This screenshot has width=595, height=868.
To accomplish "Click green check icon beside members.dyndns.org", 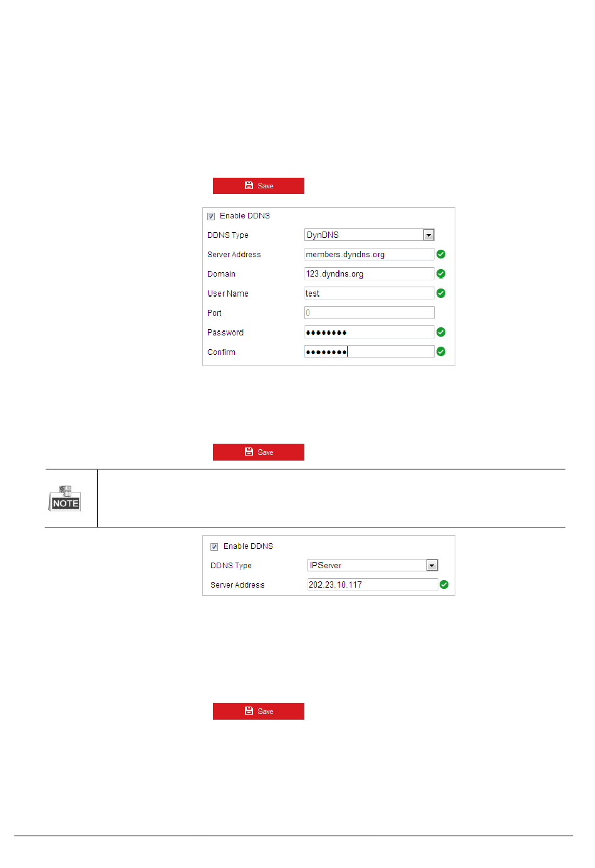I will pos(441,254).
